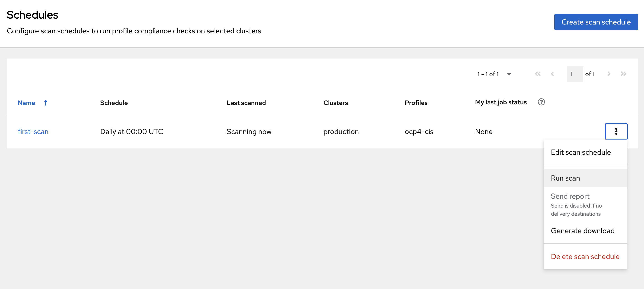Choose Delete scan schedule in the menu
Viewport: 644px width, 289px height.
click(x=585, y=257)
